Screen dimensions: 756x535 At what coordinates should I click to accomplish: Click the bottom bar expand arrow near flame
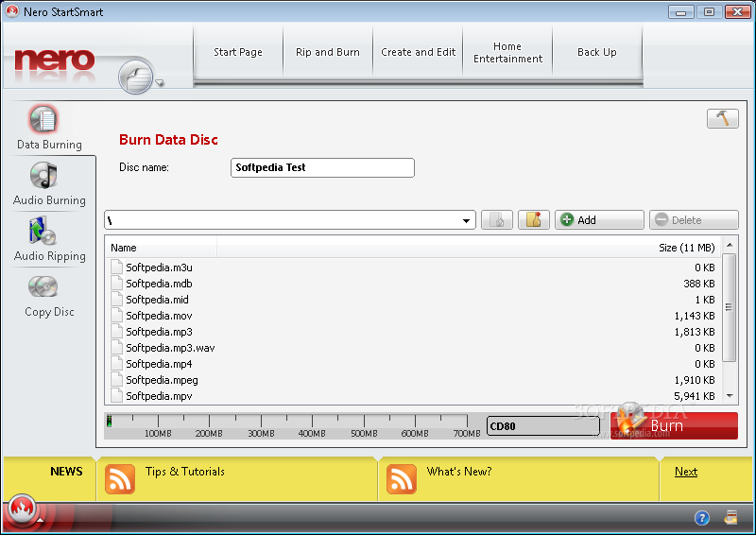[41, 520]
